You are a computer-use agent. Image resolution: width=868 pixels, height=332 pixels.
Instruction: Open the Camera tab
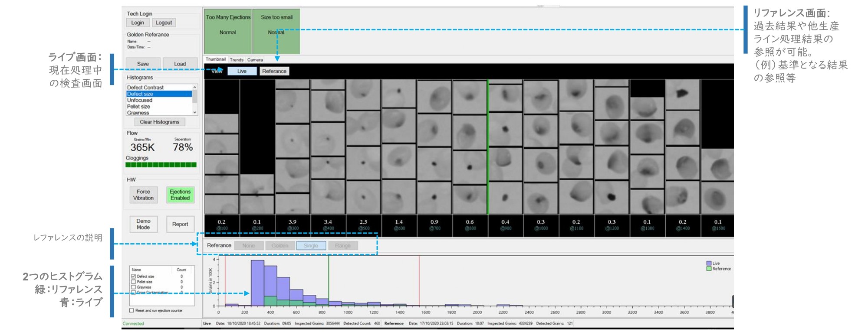pos(255,60)
